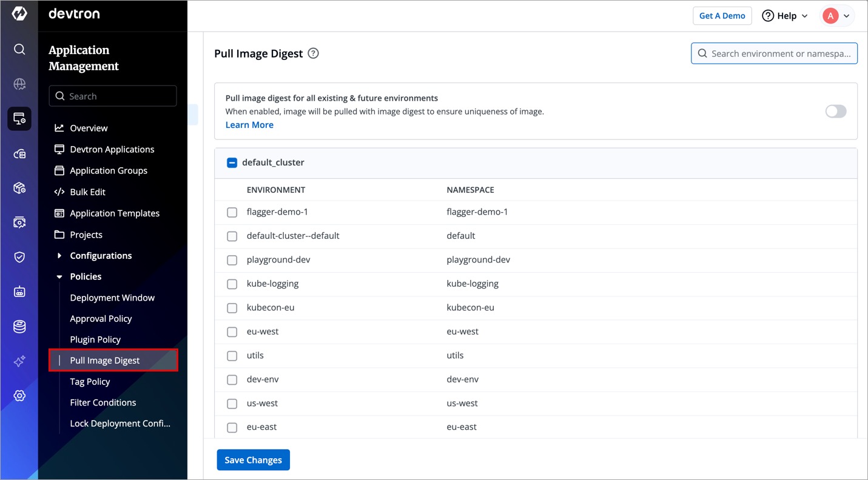Click the Devtron logo icon
The height and width of the screenshot is (480, 868).
tap(19, 14)
